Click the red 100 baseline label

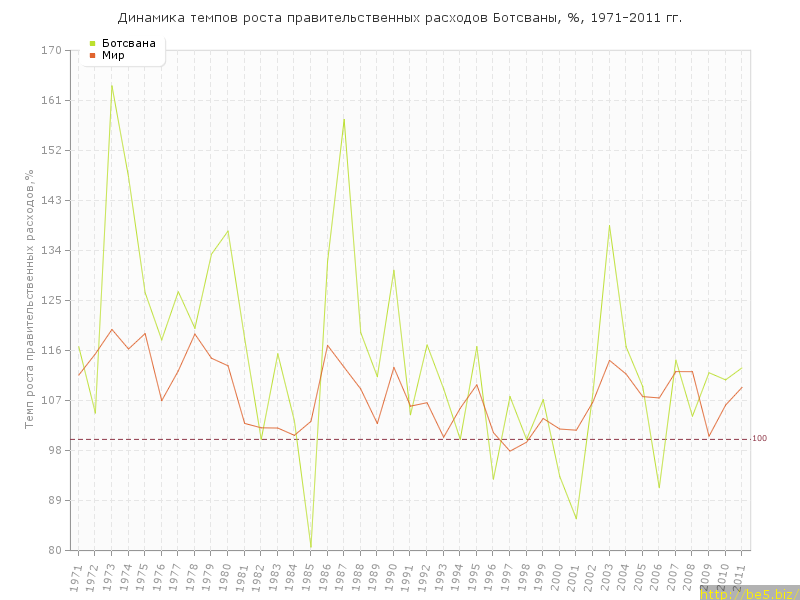pyautogui.click(x=760, y=439)
